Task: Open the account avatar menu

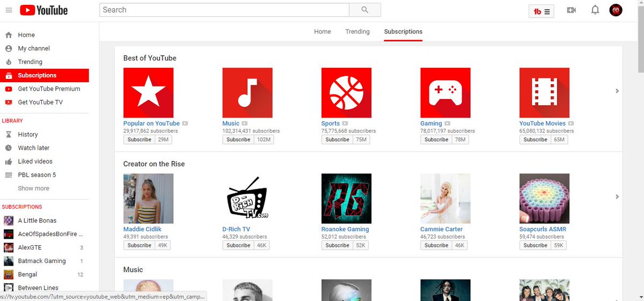Action: click(616, 10)
